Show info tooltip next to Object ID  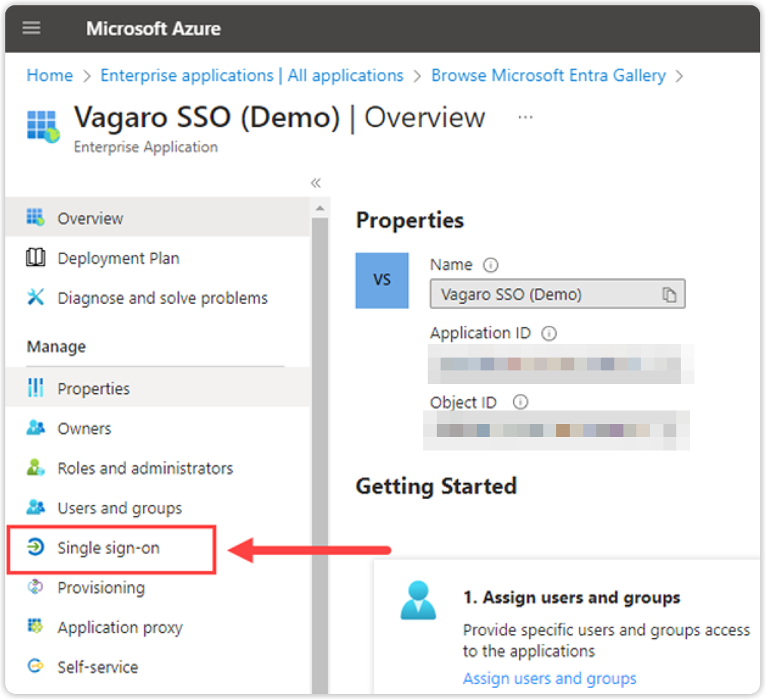pos(521,402)
